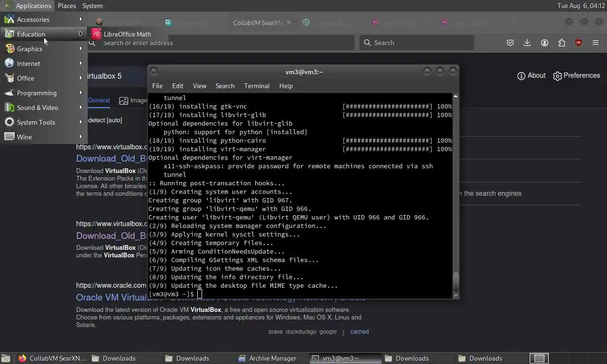This screenshot has width=607, height=364.
Task: Open the Graphics menu category
Action: click(x=44, y=49)
